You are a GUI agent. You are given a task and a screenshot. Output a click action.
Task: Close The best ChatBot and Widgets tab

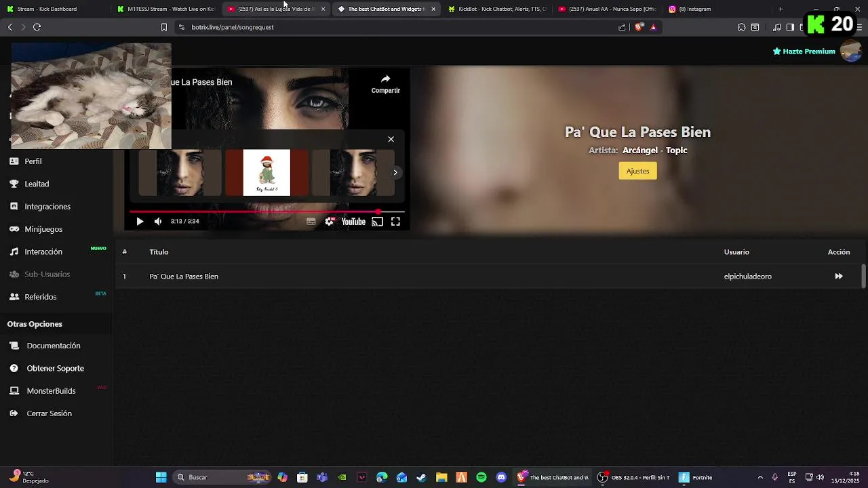(x=433, y=9)
